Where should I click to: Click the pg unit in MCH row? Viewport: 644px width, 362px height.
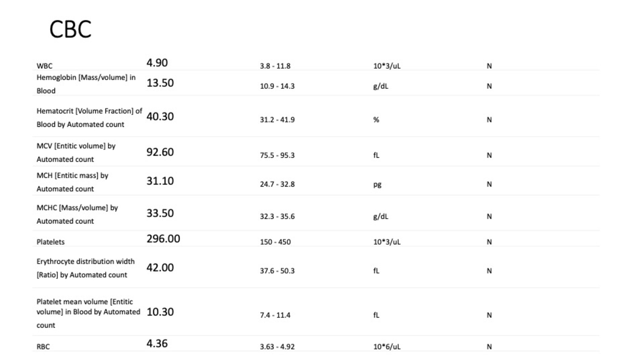point(377,185)
